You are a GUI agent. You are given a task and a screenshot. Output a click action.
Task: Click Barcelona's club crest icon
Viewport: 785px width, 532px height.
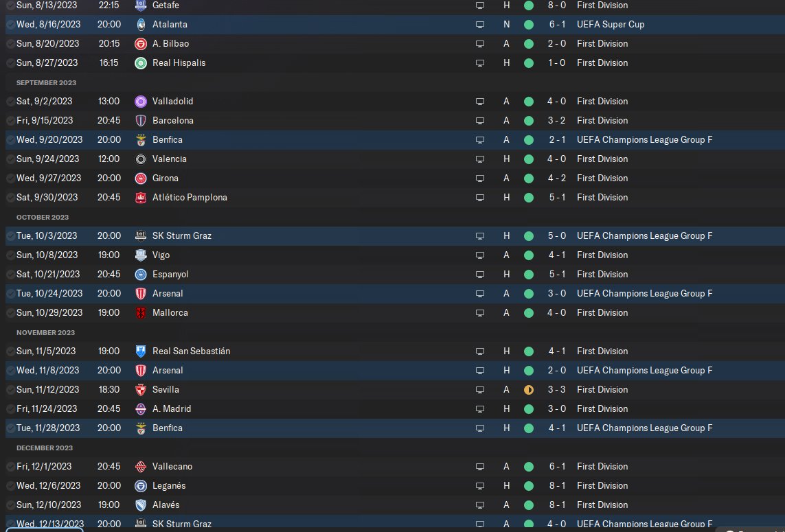click(x=141, y=120)
